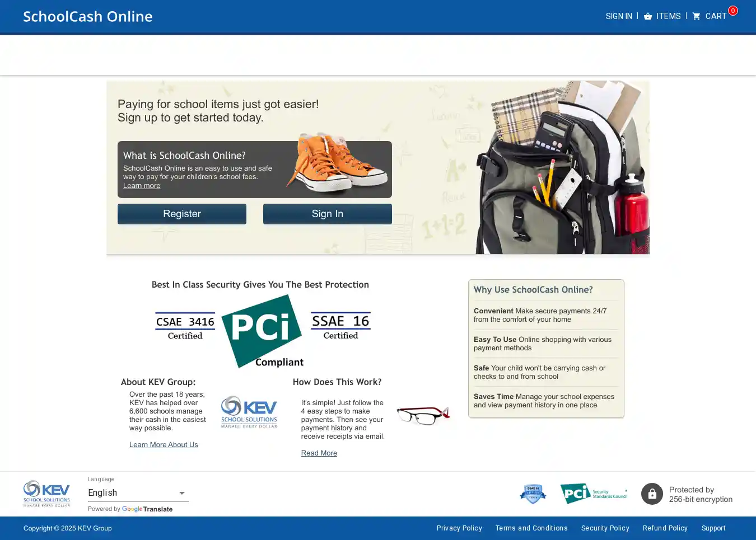Viewport: 756px width, 540px height.
Task: View the Refund Policy link
Action: pyautogui.click(x=665, y=528)
